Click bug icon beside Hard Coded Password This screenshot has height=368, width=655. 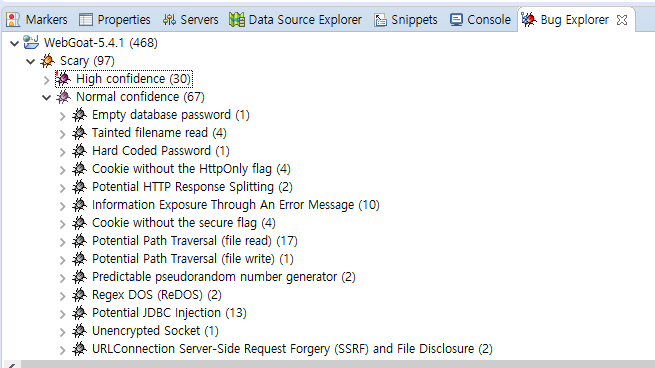79,151
